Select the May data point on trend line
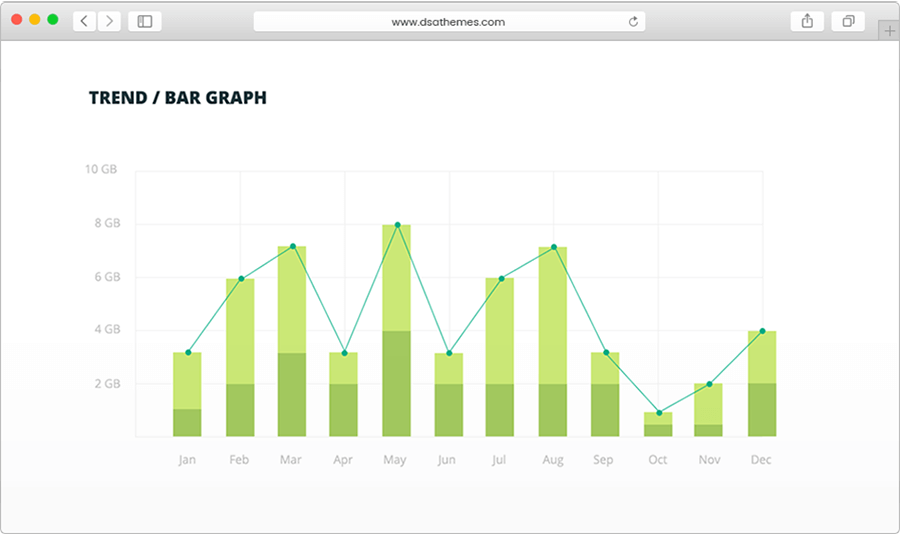Image resolution: width=900 pixels, height=535 pixels. pyautogui.click(x=397, y=225)
